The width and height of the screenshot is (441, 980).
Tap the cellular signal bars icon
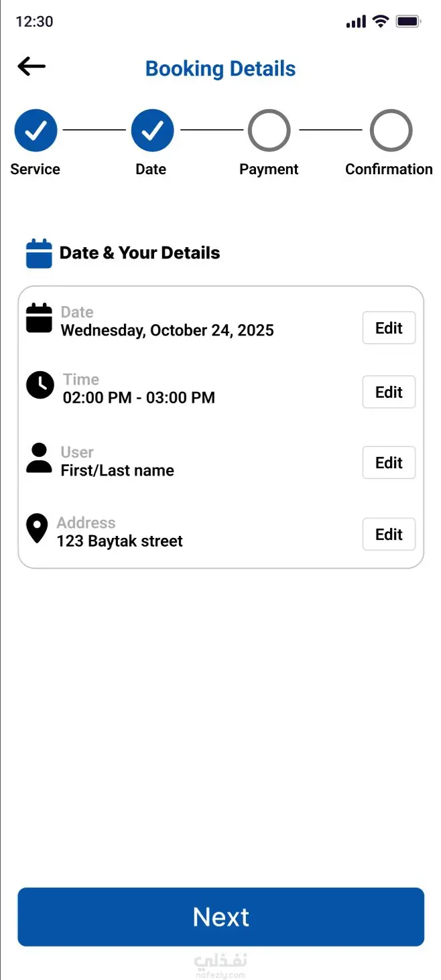click(x=356, y=21)
